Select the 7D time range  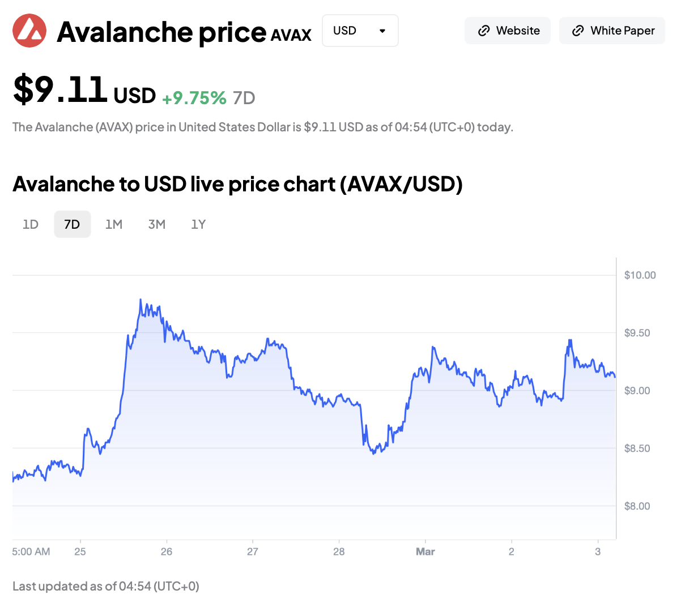click(72, 224)
